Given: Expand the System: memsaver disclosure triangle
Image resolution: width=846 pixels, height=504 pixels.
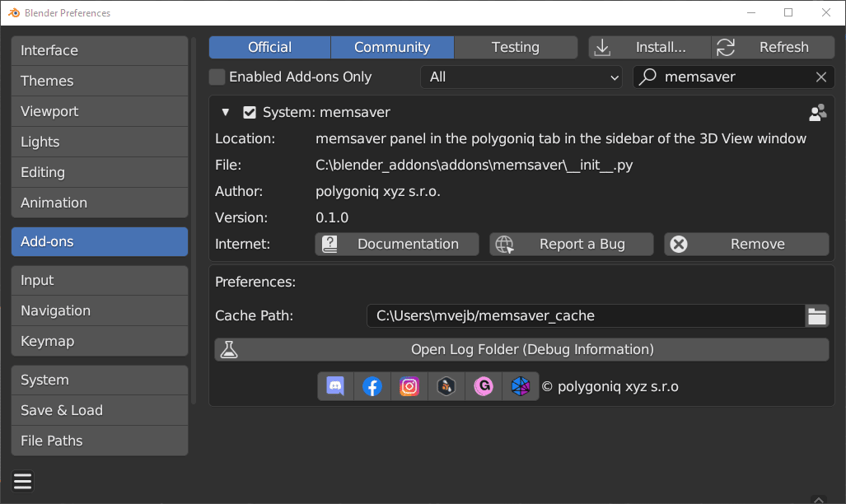Looking at the screenshot, I should tap(225, 112).
